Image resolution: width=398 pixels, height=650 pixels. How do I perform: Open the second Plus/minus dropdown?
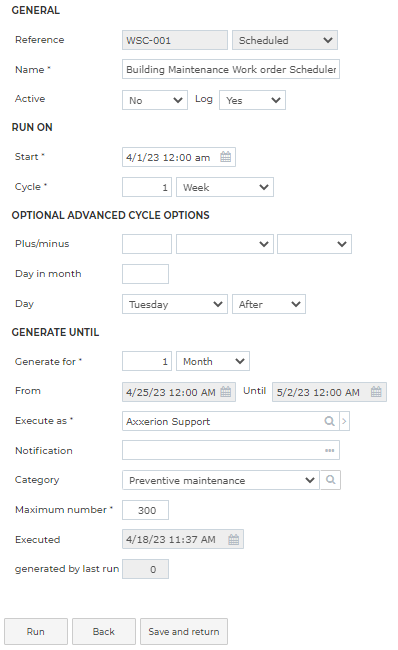point(314,244)
